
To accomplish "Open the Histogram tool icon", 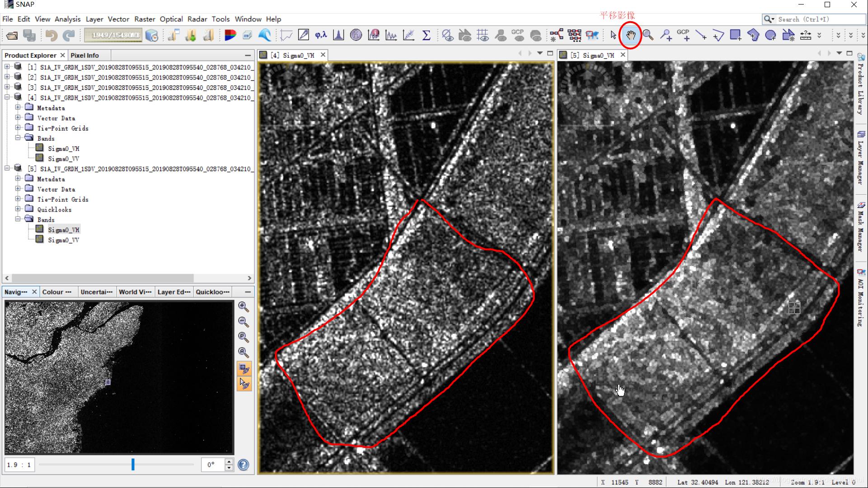I will tap(338, 35).
